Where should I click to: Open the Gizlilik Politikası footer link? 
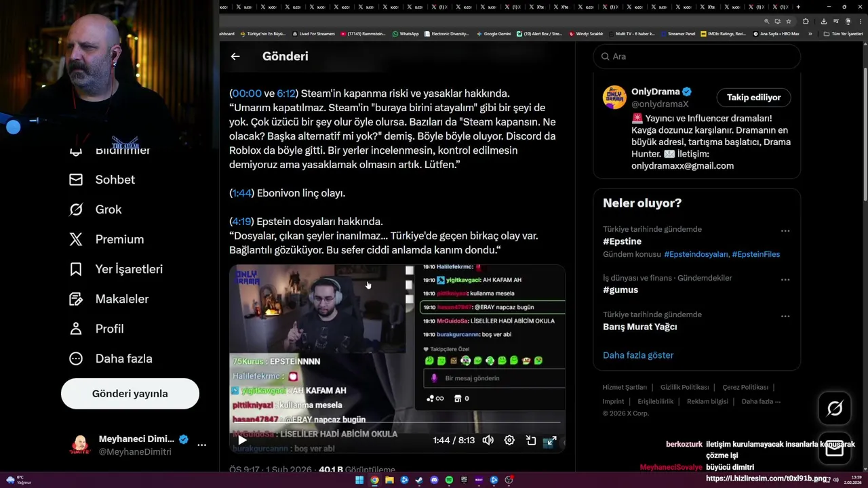(684, 388)
